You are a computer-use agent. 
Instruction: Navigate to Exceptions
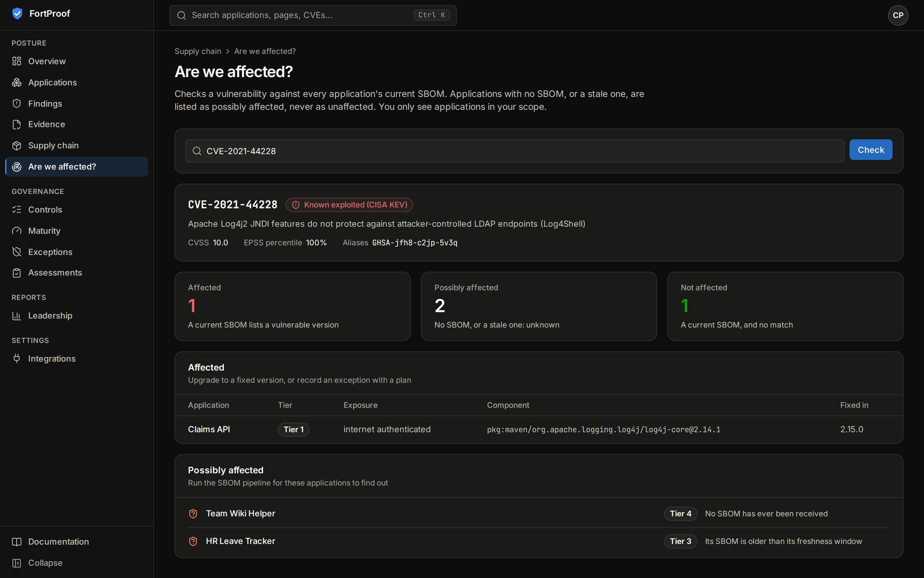77,252
